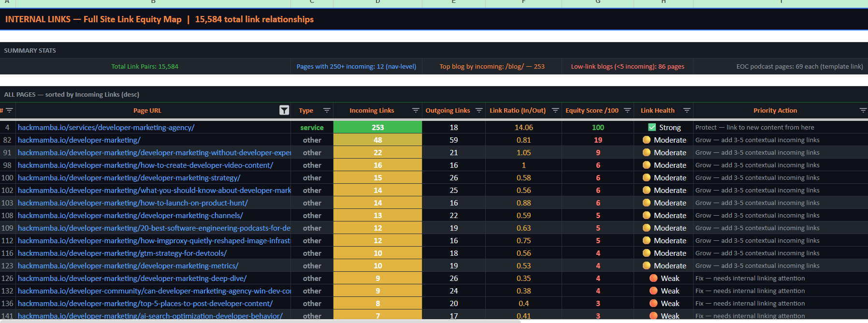Open the developer-marketing-strategy link
The height and width of the screenshot is (323, 868).
(x=129, y=177)
